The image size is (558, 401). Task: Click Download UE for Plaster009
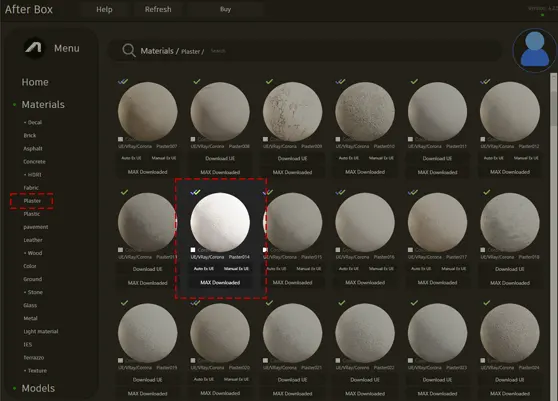[x=293, y=158]
